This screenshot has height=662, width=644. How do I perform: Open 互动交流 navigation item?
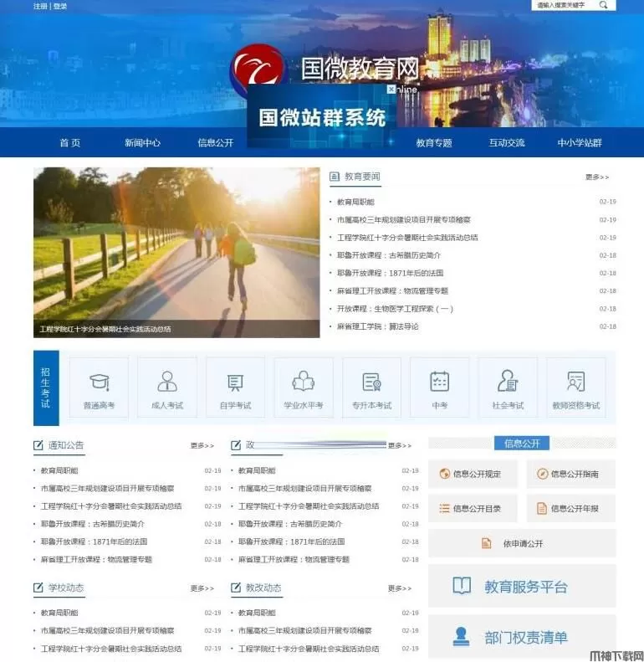pos(507,143)
